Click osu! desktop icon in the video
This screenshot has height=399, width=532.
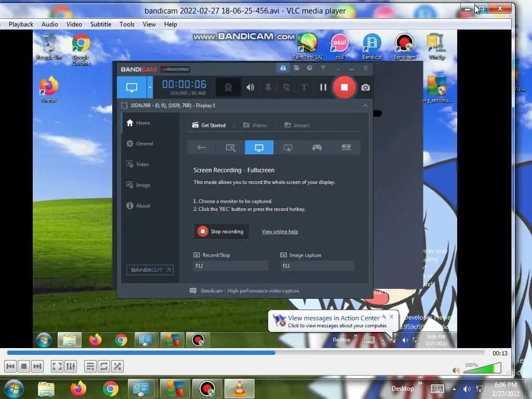pos(340,46)
